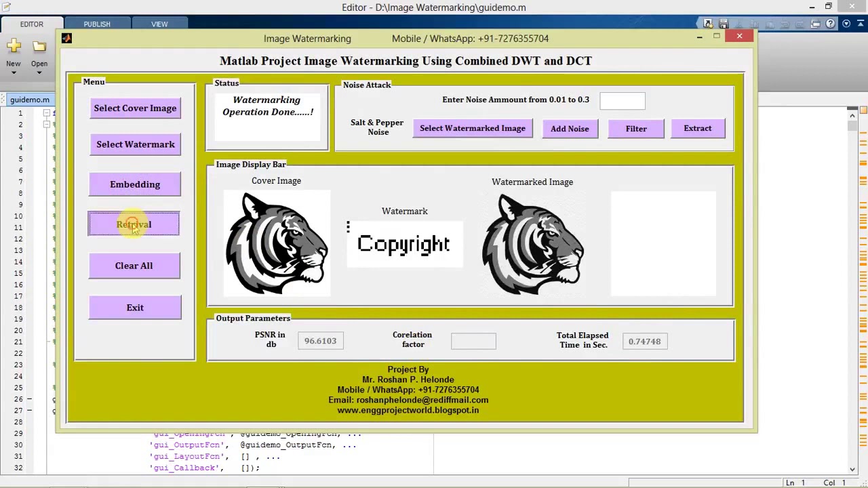Collapse the code fold marker on line 2
Image resolution: width=868 pixels, height=488 pixels.
pos(47,125)
